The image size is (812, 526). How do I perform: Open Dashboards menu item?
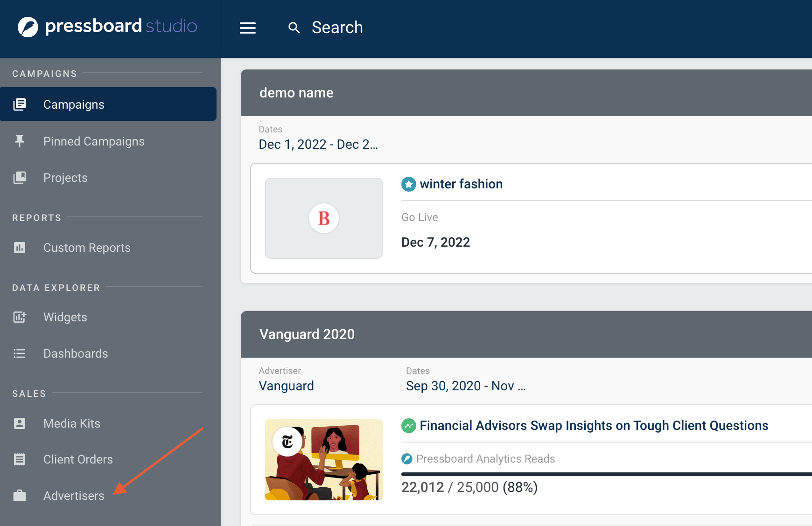pyautogui.click(x=76, y=353)
